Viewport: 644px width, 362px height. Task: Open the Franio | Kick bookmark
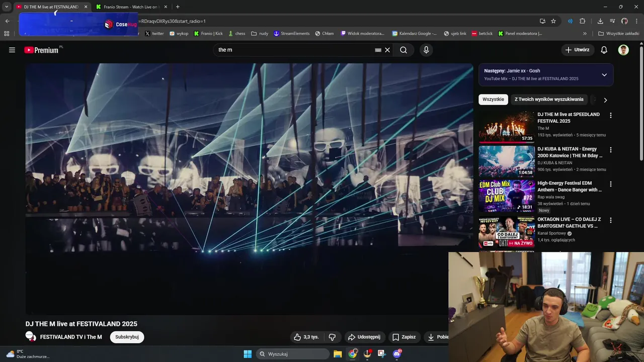point(208,34)
